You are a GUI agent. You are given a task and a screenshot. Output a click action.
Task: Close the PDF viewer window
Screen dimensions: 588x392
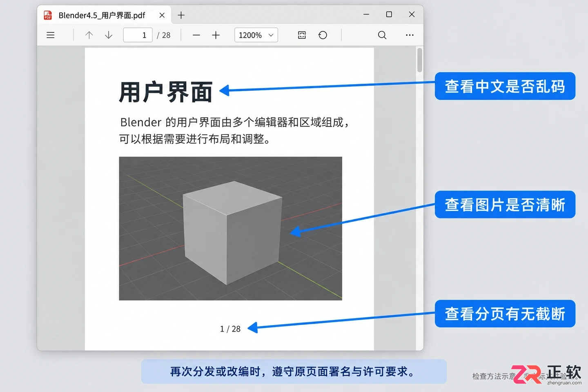[412, 14]
